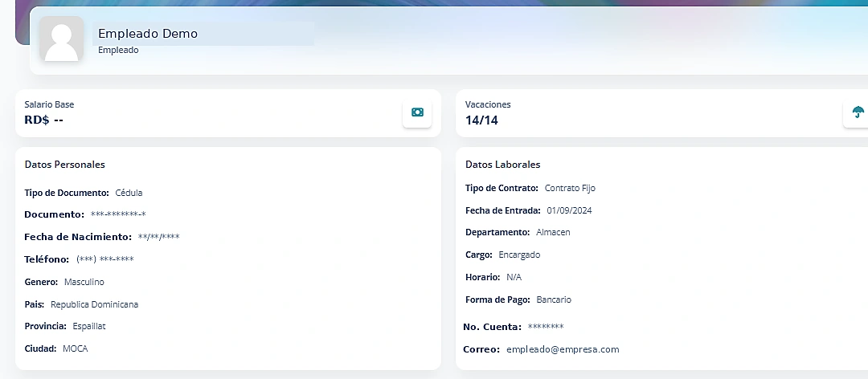The height and width of the screenshot is (379, 868).
Task: Click the Datos Laborales heading
Action: coord(502,165)
